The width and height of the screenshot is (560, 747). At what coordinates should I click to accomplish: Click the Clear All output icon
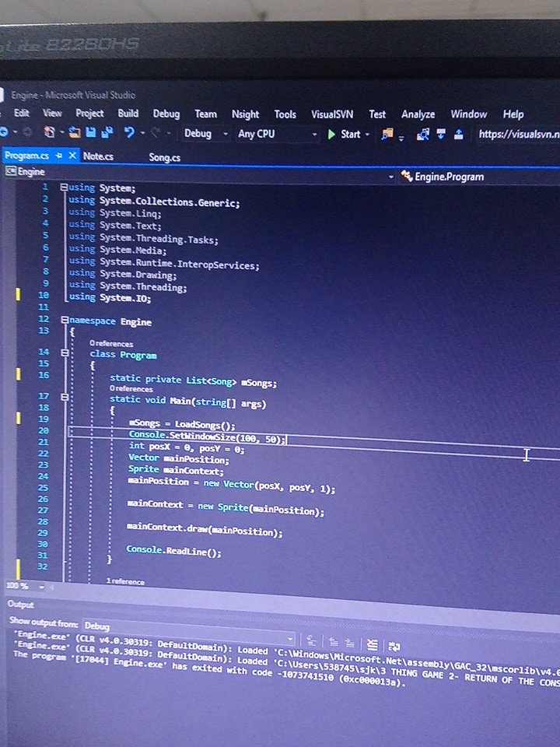[373, 644]
